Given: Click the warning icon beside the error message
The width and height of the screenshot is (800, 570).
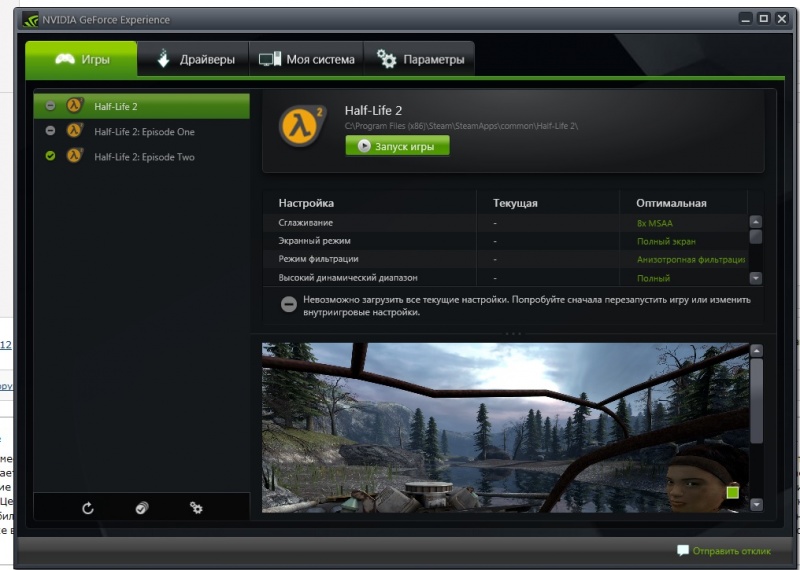Looking at the screenshot, I should tap(289, 305).
